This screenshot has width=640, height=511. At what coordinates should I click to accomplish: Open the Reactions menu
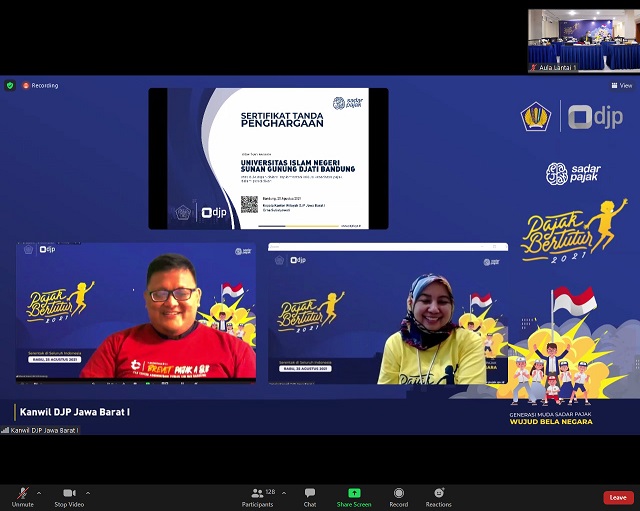(438, 496)
